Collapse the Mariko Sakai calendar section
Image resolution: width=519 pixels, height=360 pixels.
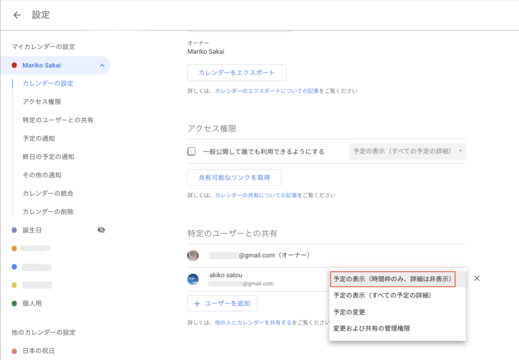point(102,65)
